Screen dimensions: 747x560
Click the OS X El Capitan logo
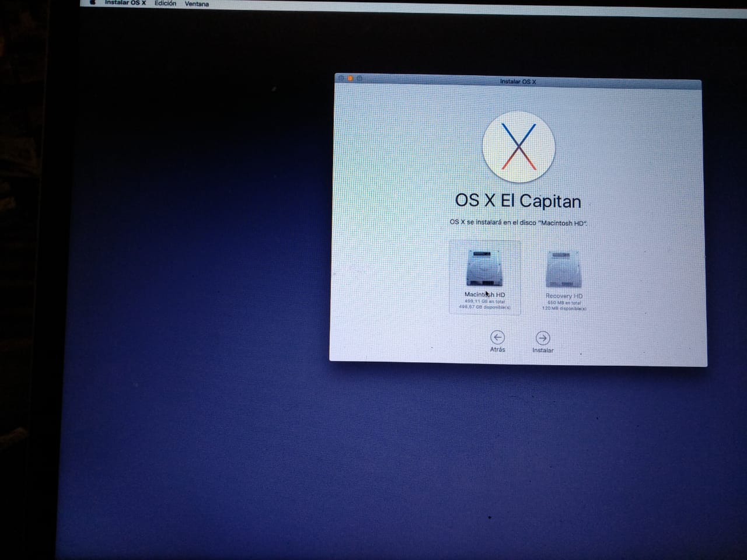tap(518, 147)
